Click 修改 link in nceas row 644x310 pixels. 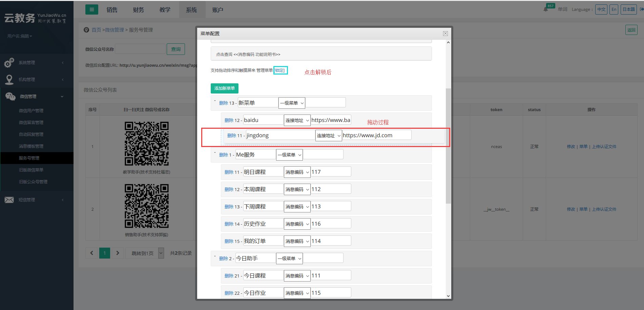point(571,147)
